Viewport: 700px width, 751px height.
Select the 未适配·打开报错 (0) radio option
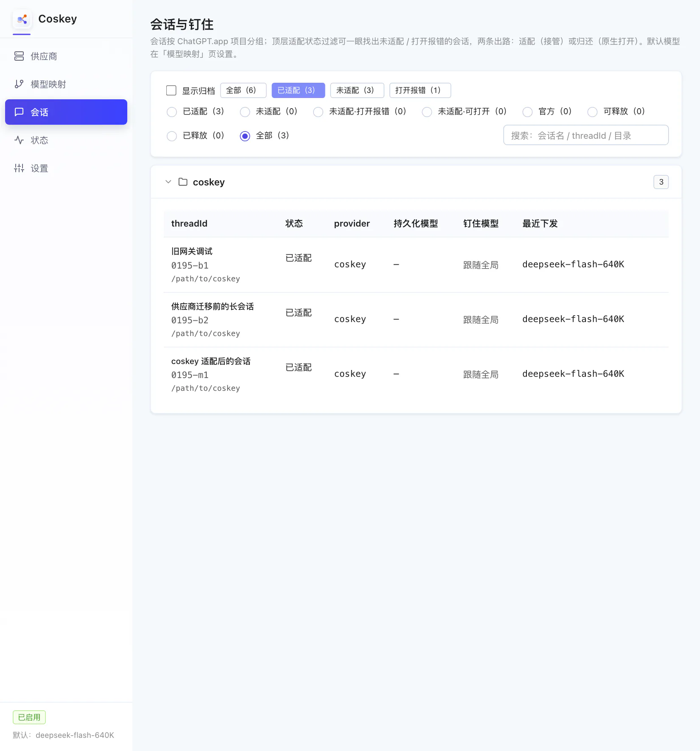pyautogui.click(x=318, y=112)
